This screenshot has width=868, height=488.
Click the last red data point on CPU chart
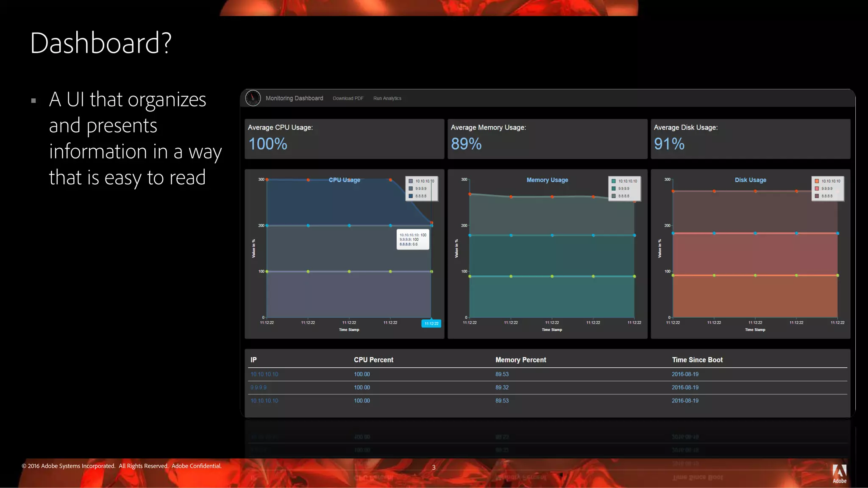[431, 222]
